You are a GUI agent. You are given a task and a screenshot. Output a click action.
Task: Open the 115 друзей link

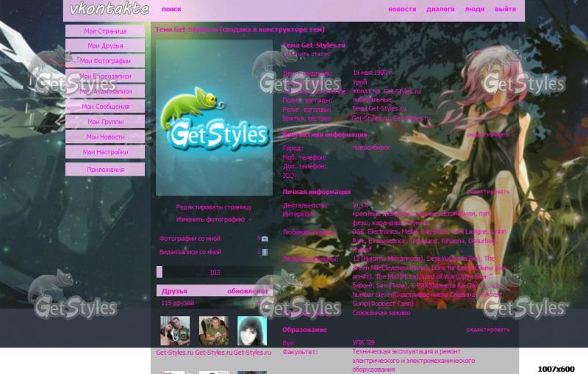point(177,303)
